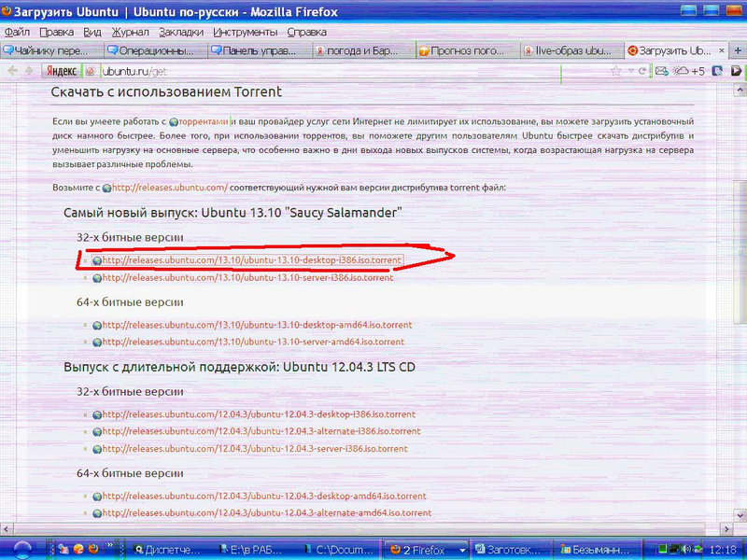Open the mail envelope icon in toolbar

(x=661, y=71)
